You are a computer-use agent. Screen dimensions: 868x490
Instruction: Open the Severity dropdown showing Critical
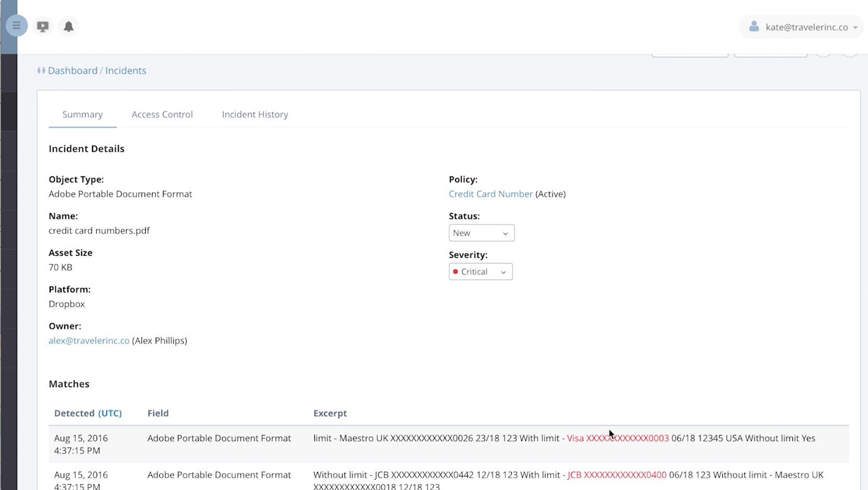pos(480,272)
